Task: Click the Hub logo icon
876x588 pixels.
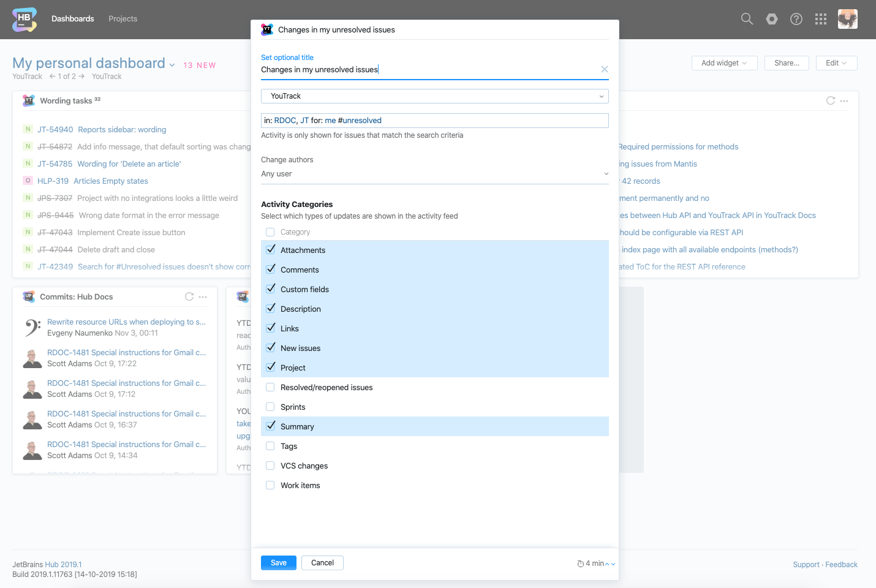Action: [25, 19]
